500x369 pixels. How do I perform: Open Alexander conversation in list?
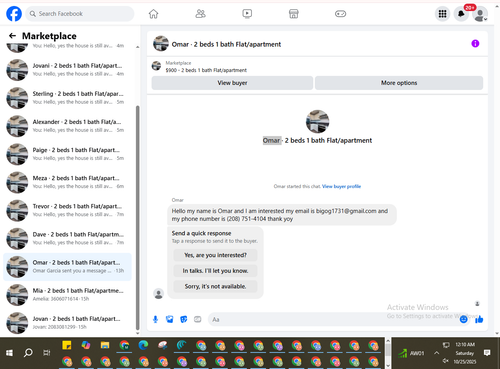[67, 126]
